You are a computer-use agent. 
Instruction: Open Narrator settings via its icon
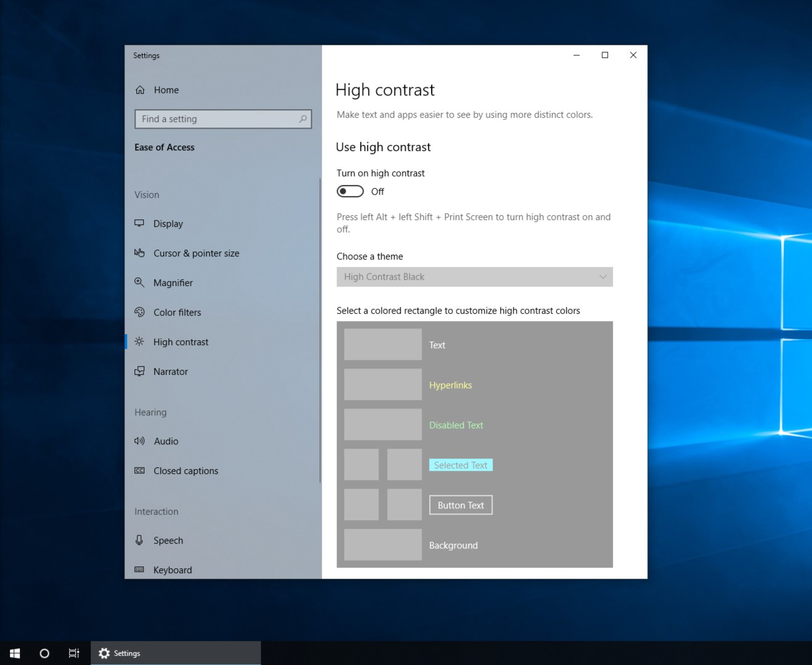point(139,372)
